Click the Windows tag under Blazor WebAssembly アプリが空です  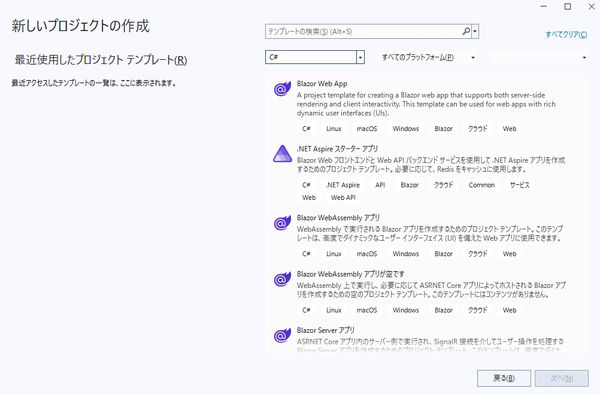pyautogui.click(x=406, y=310)
